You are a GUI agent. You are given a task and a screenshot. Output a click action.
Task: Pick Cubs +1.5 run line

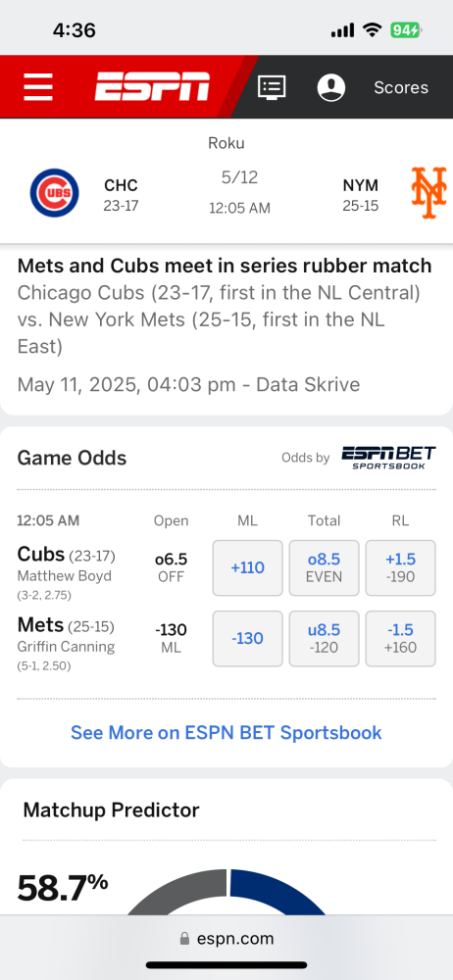400,567
